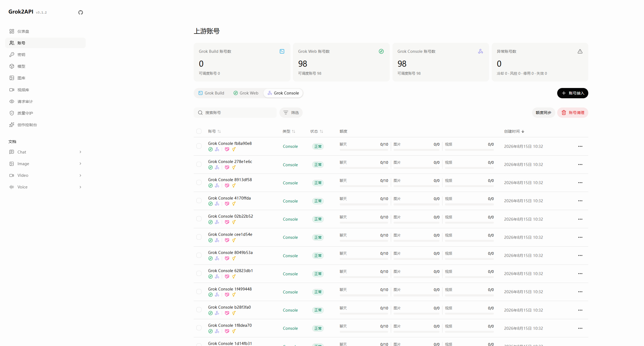Viewport: 644px width, 346px height.
Task: Click the green compass icon under 8913df58
Action: 210,186
